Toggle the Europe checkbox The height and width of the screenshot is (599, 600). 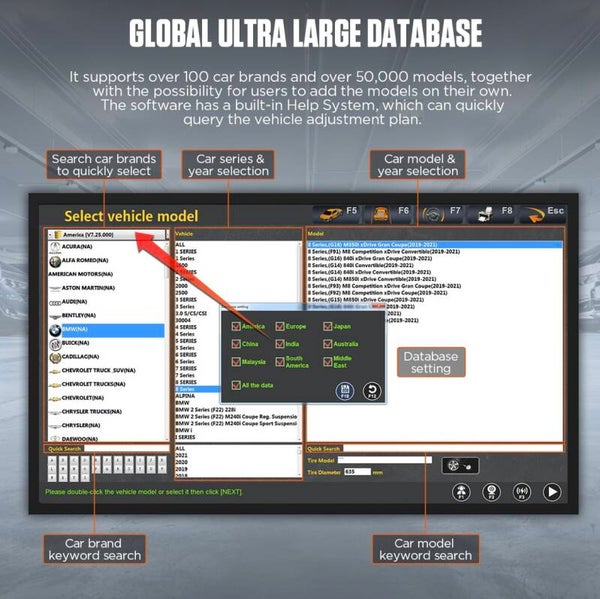280,326
